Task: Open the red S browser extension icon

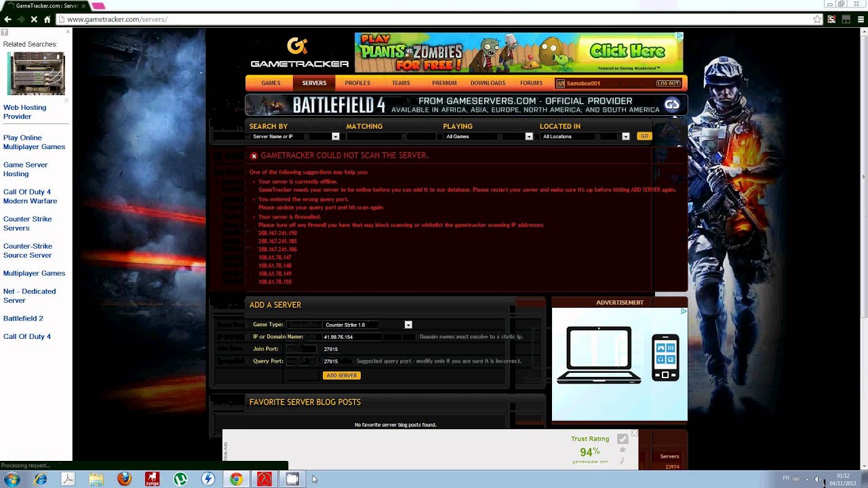Action: click(x=831, y=20)
